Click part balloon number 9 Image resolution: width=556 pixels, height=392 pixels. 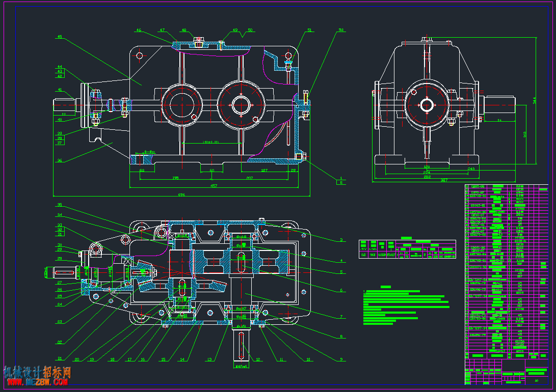[x=341, y=359]
